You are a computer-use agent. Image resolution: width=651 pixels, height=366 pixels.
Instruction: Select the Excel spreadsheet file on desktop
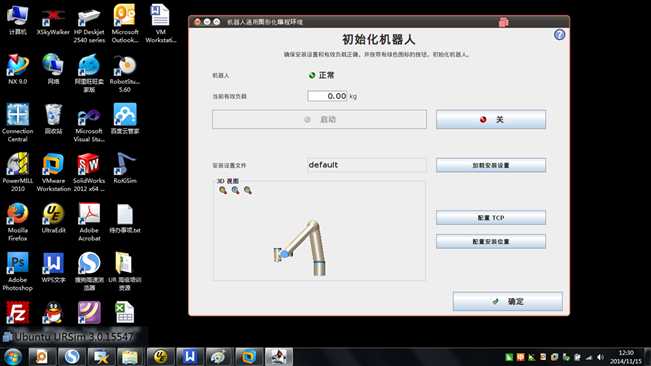coord(125,312)
